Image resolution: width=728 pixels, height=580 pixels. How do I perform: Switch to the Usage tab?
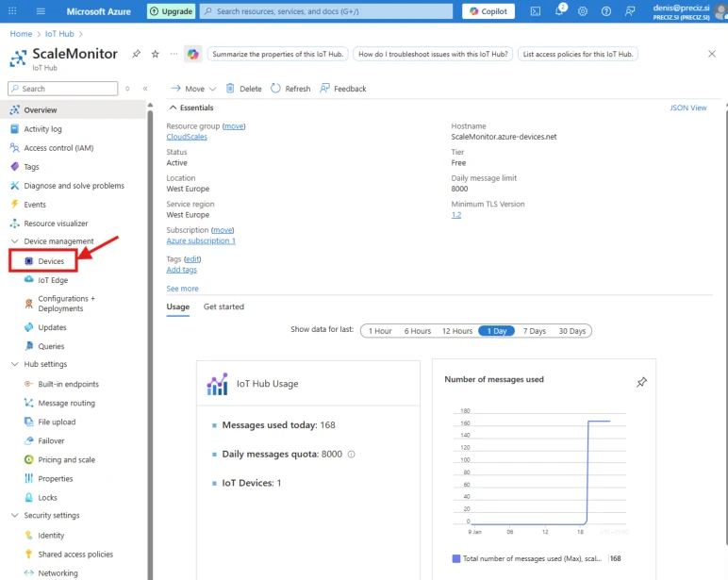tap(178, 307)
